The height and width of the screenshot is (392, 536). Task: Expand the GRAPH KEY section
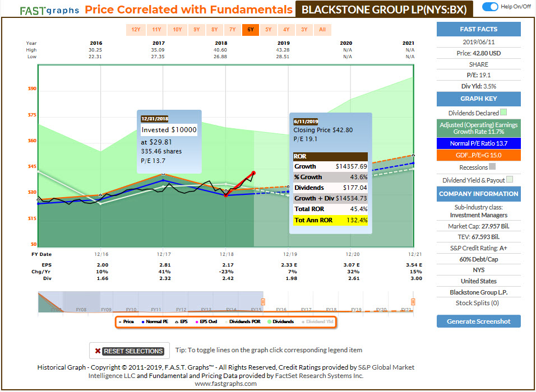(478, 99)
